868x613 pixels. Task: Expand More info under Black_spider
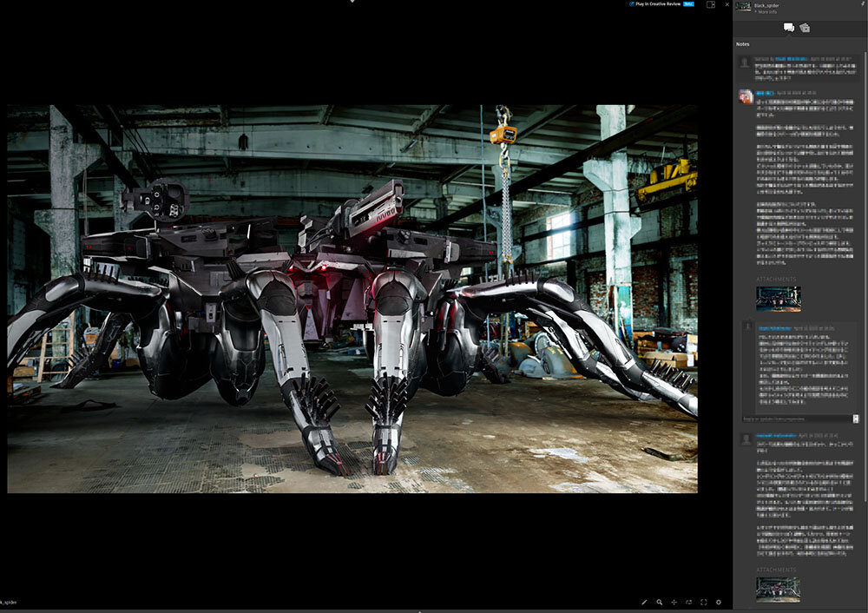click(x=766, y=12)
